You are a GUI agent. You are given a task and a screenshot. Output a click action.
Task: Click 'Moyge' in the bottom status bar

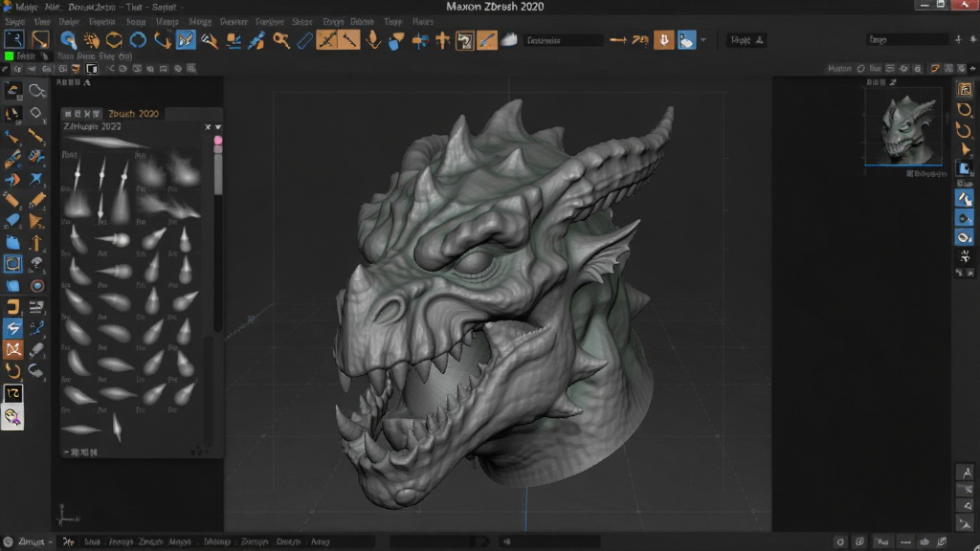pos(179,541)
